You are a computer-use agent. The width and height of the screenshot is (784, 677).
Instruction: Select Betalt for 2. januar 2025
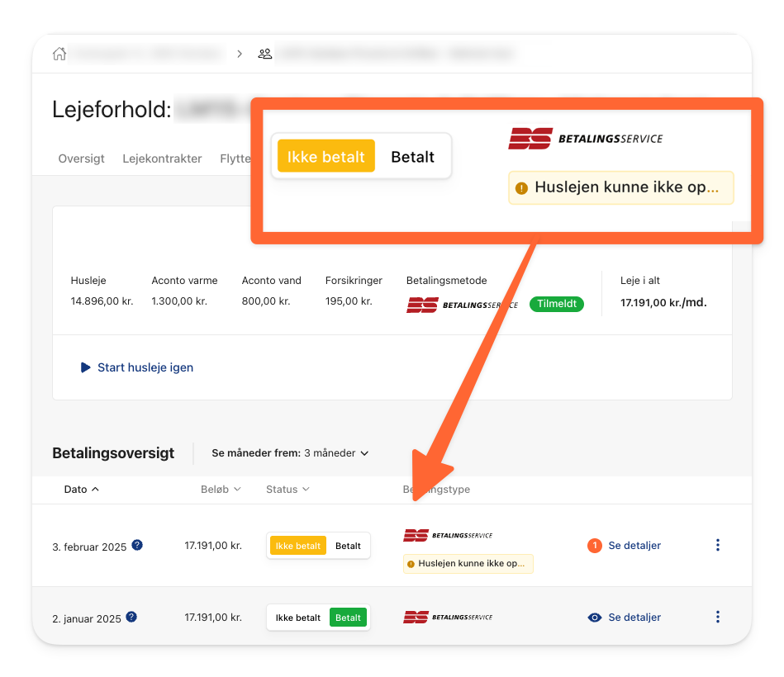[x=348, y=618]
